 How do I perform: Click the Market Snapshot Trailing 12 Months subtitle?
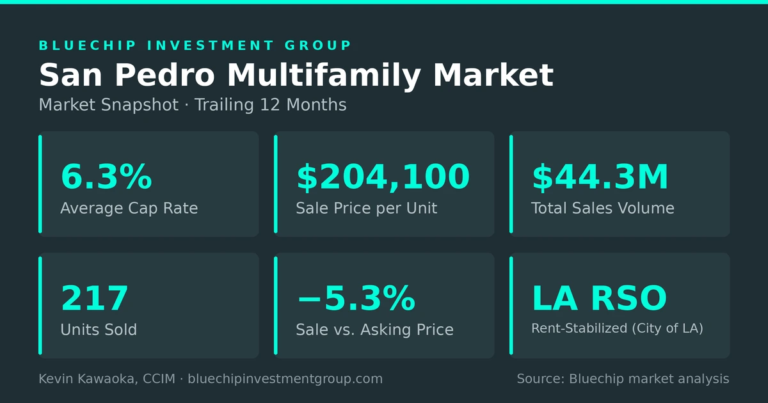[192, 105]
